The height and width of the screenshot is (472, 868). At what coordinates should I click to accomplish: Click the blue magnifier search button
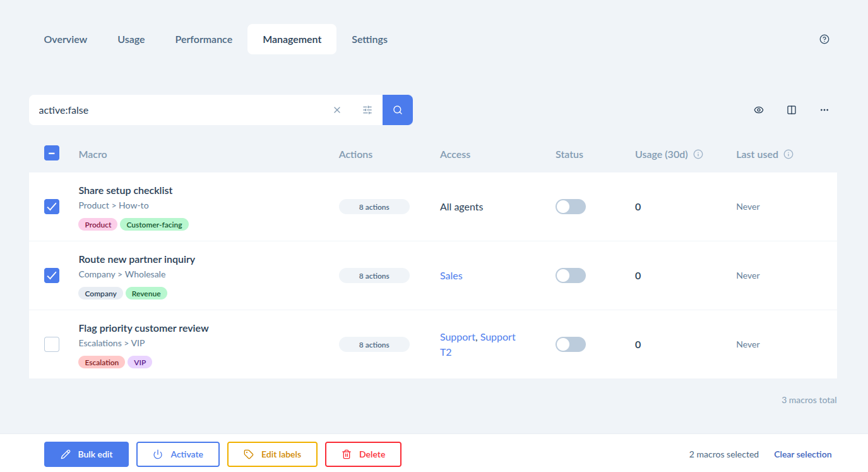398,110
